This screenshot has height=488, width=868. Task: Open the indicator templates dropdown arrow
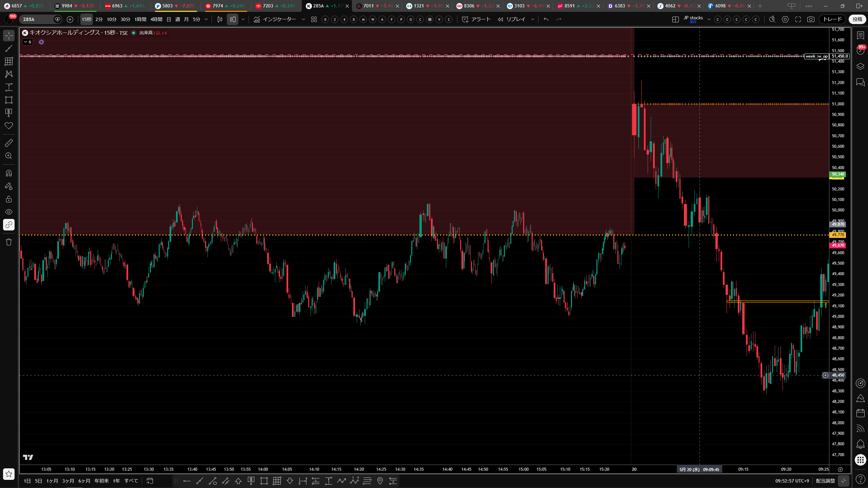[x=303, y=19]
